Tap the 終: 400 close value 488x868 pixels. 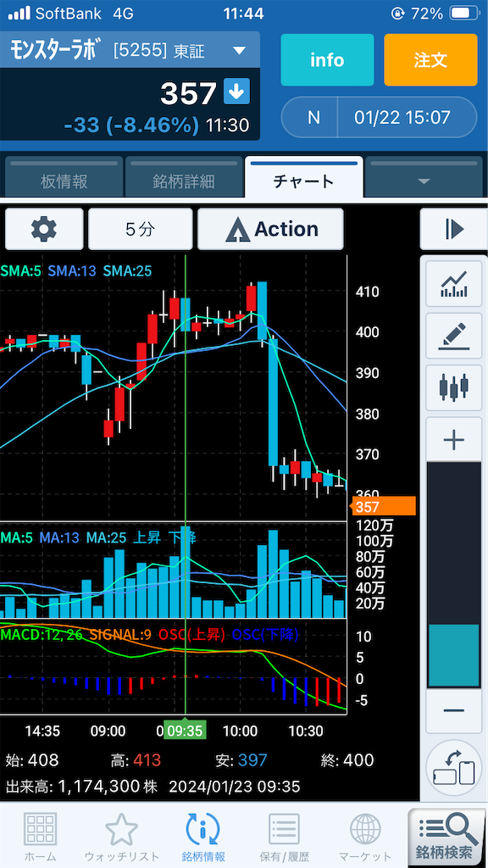coord(347,760)
